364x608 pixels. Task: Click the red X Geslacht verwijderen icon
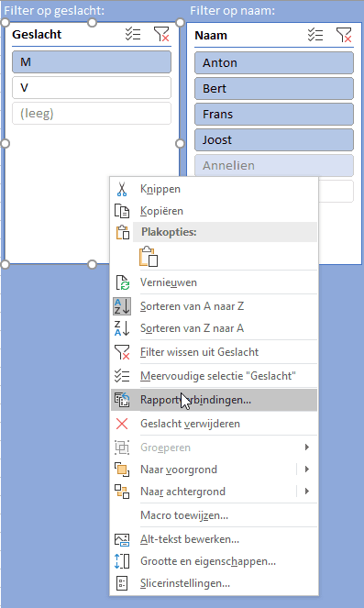pos(122,424)
